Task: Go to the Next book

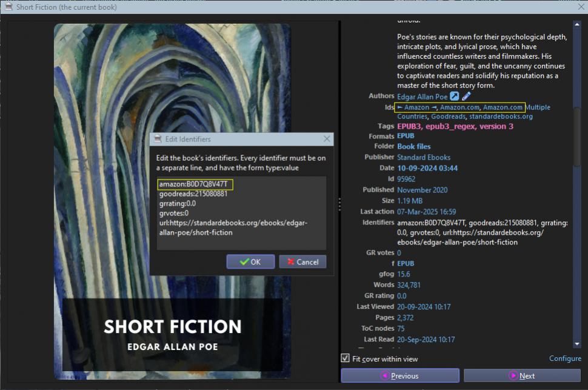Action: [x=522, y=375]
